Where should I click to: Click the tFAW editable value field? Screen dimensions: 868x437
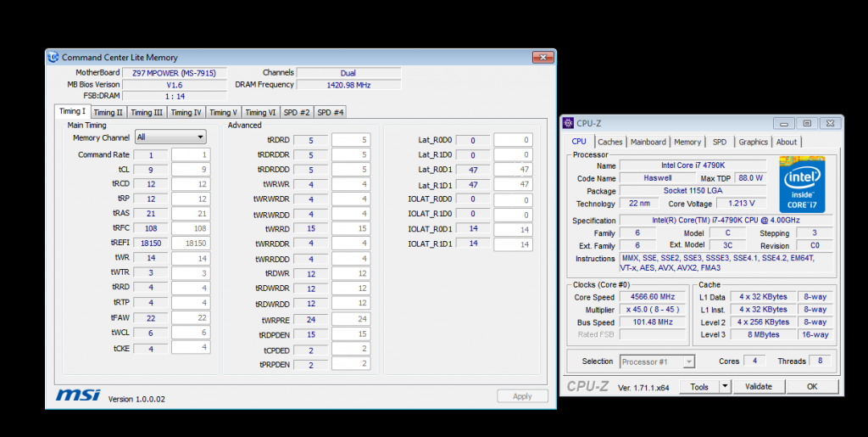[x=191, y=317]
